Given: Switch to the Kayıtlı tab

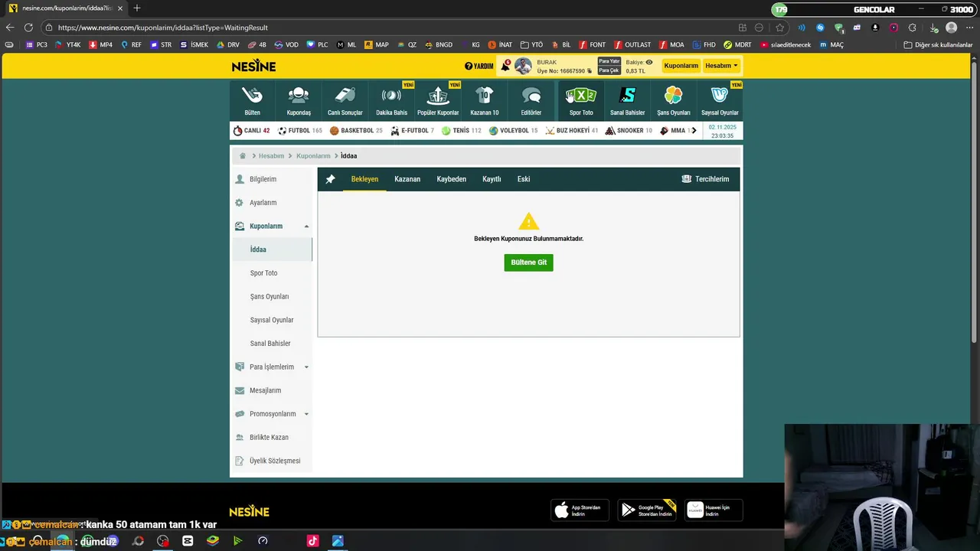Looking at the screenshot, I should pos(492,179).
